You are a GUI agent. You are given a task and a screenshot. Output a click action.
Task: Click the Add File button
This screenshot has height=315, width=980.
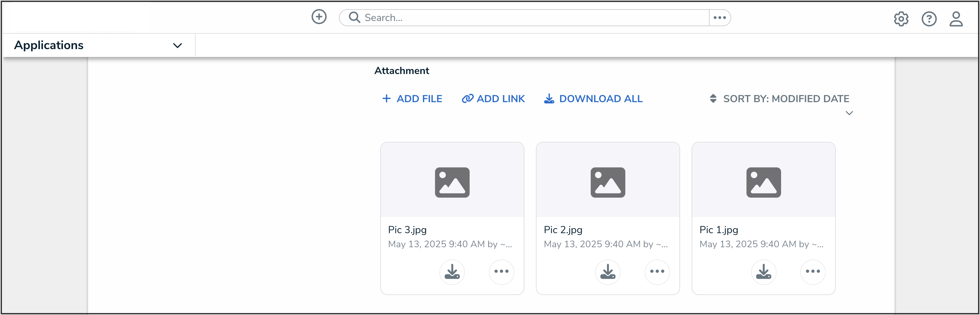coord(412,99)
